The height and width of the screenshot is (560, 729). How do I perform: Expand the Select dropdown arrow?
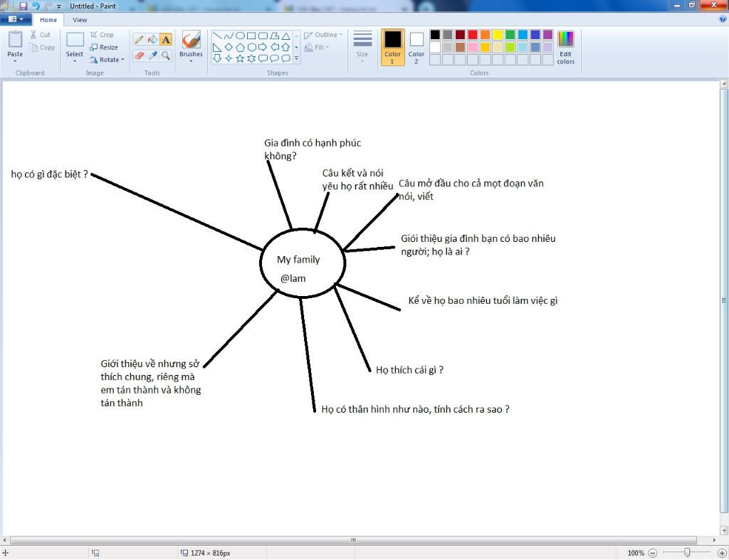click(x=74, y=61)
